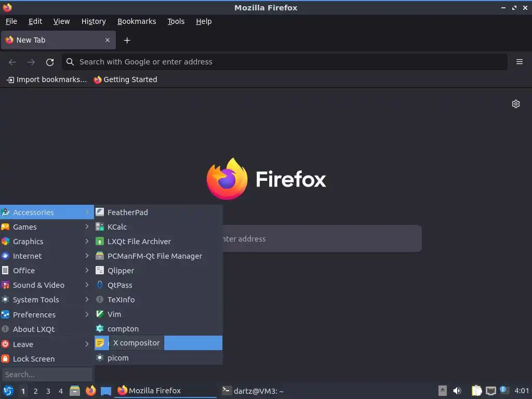Personalize new tab with gear icon
This screenshot has width=532, height=399.
pos(516,104)
